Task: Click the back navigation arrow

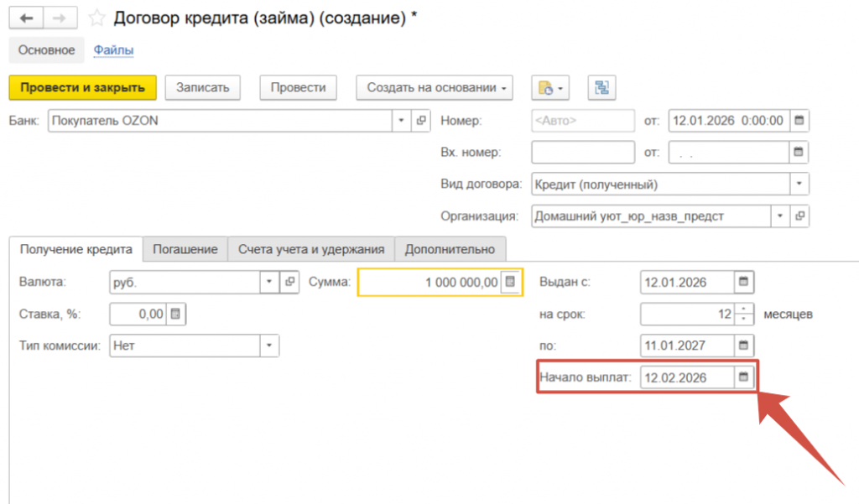Action: pyautogui.click(x=26, y=17)
